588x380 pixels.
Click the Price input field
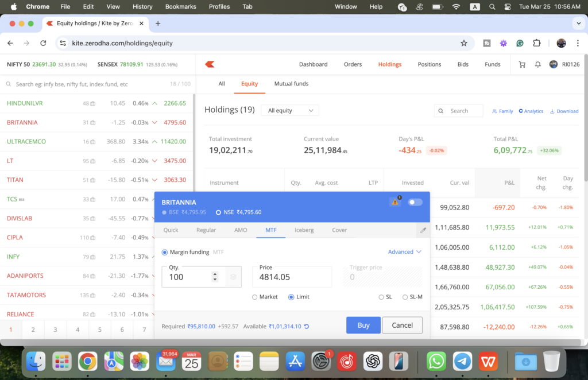click(292, 277)
